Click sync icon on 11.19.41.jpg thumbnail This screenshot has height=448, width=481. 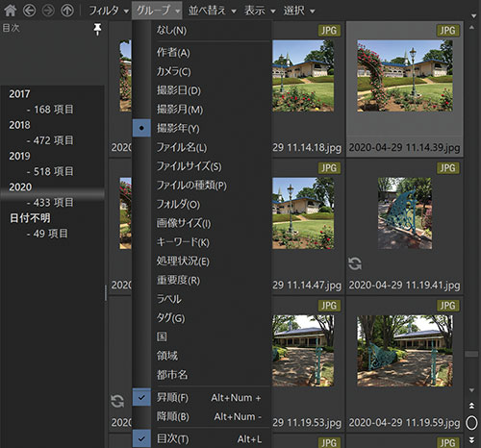pos(355,263)
